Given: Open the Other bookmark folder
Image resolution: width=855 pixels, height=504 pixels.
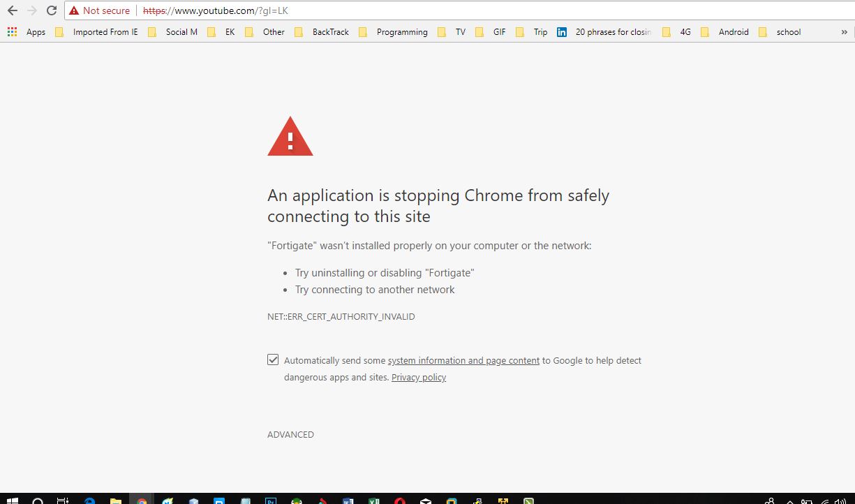Looking at the screenshot, I should (x=265, y=32).
